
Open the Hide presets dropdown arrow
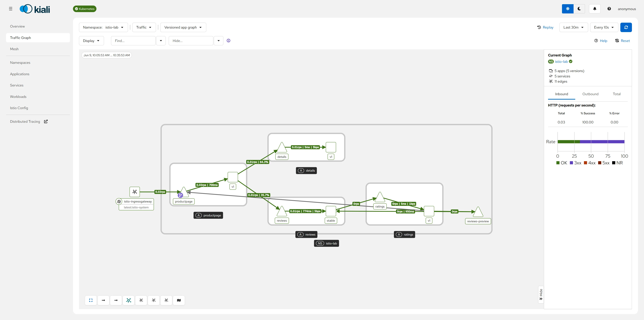[219, 41]
